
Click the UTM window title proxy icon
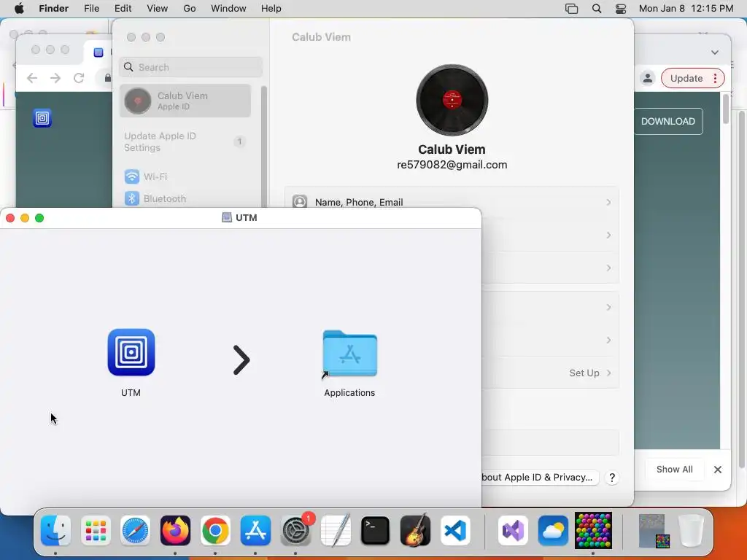227,217
